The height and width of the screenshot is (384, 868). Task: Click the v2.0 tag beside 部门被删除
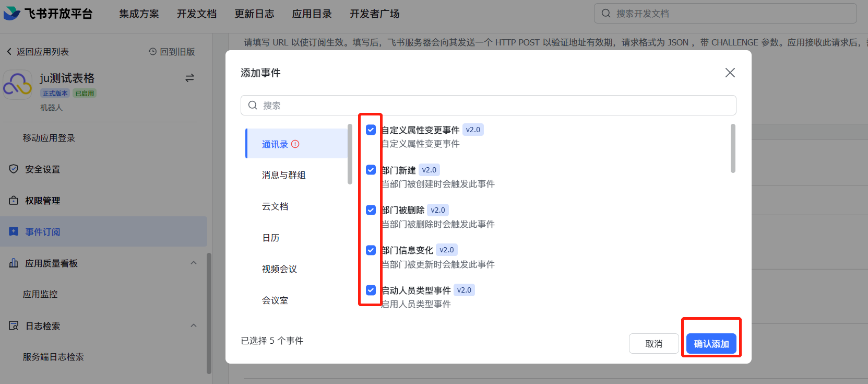click(438, 210)
